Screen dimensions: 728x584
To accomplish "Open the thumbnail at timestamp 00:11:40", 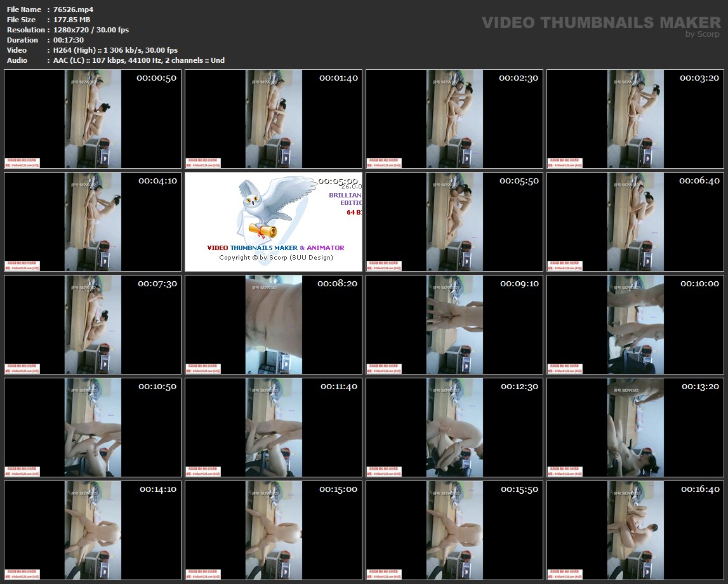I will coord(274,427).
